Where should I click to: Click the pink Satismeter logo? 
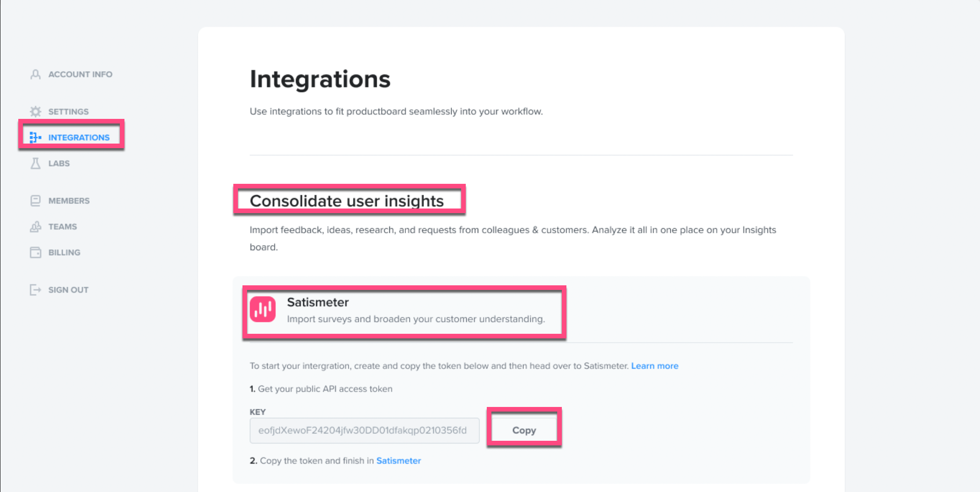click(263, 309)
